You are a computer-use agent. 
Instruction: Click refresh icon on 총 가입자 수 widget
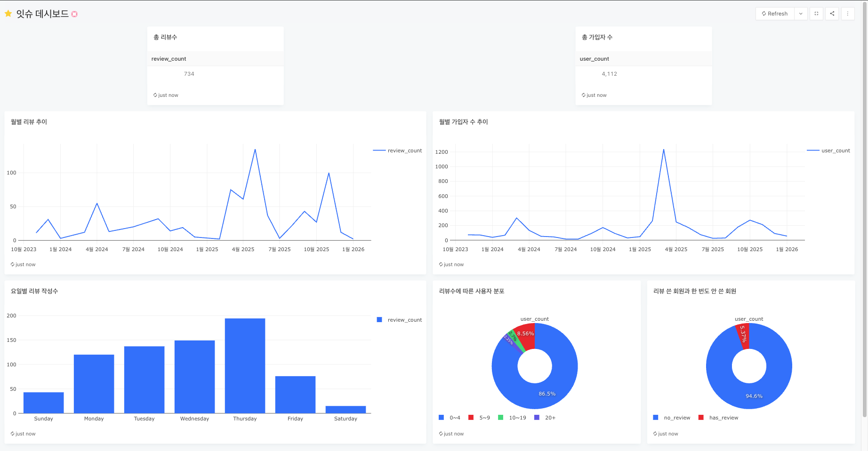583,95
